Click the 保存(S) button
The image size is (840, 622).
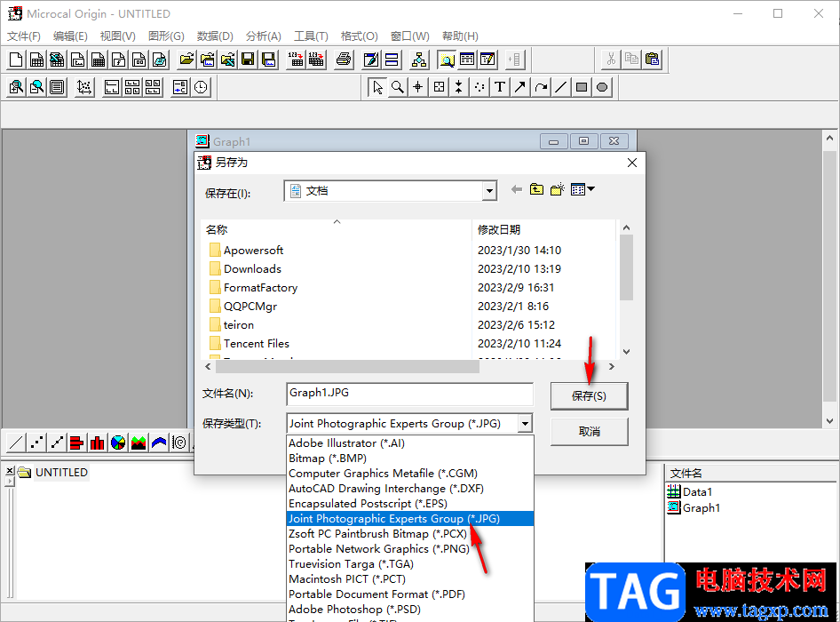[589, 396]
